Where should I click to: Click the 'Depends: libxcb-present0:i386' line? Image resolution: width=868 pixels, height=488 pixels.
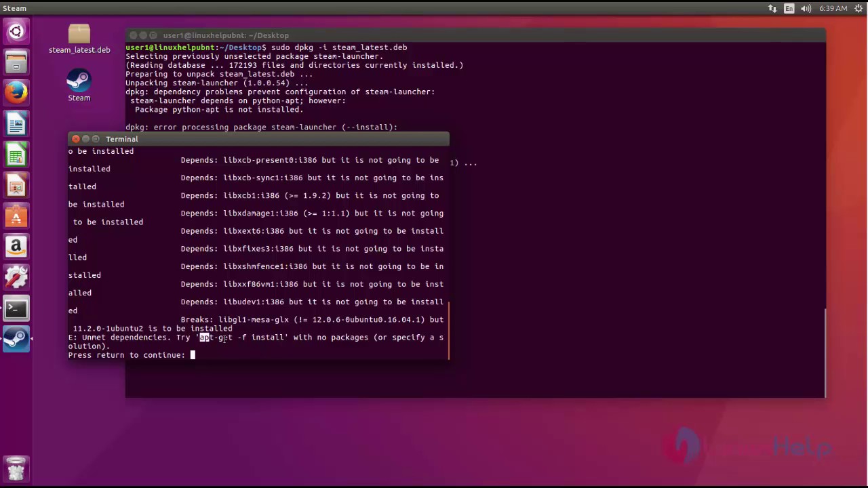[310, 160]
